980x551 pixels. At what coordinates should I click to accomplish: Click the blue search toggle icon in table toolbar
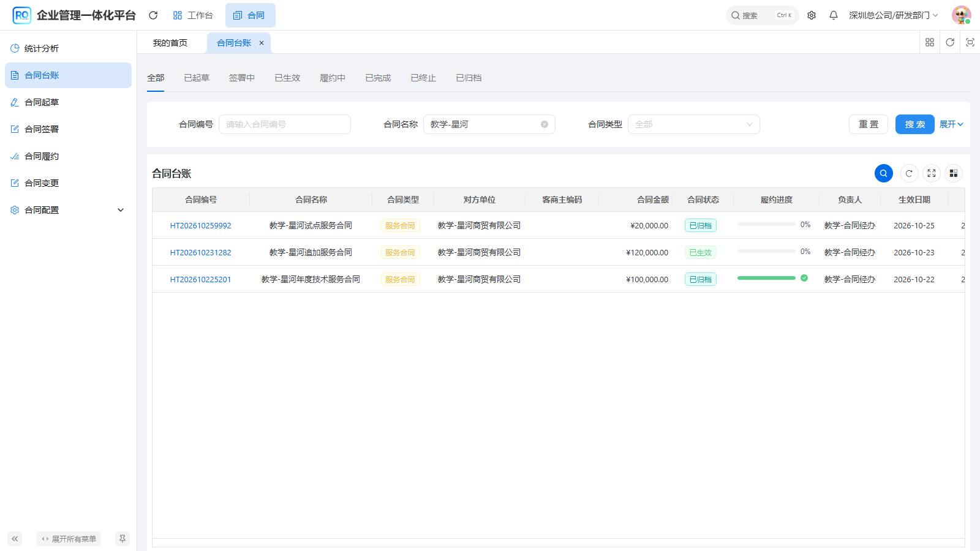pos(884,173)
